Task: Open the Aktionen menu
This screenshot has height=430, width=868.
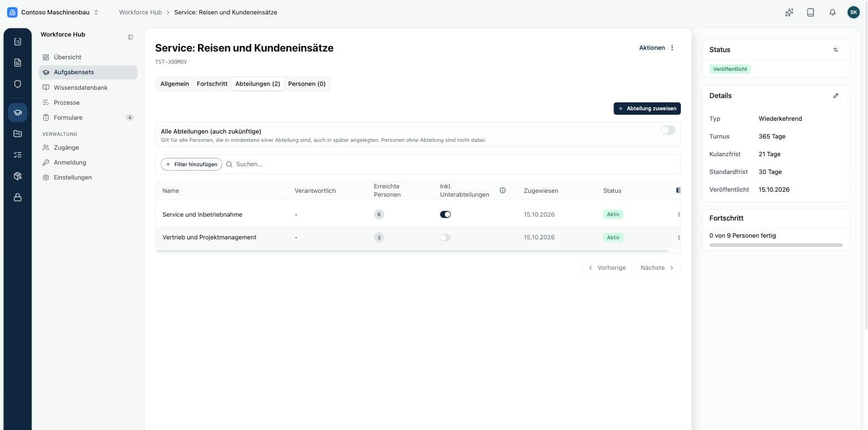Action: tap(657, 48)
